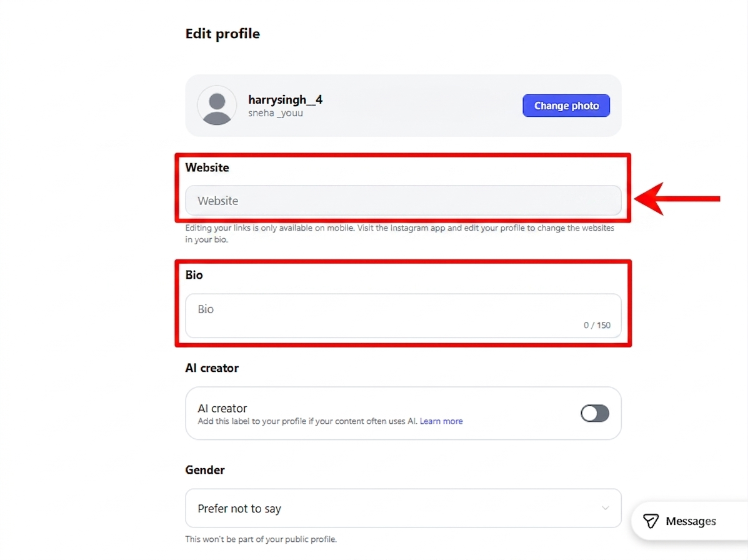Click the default profile avatar picture
The image size is (748, 560).
217,106
